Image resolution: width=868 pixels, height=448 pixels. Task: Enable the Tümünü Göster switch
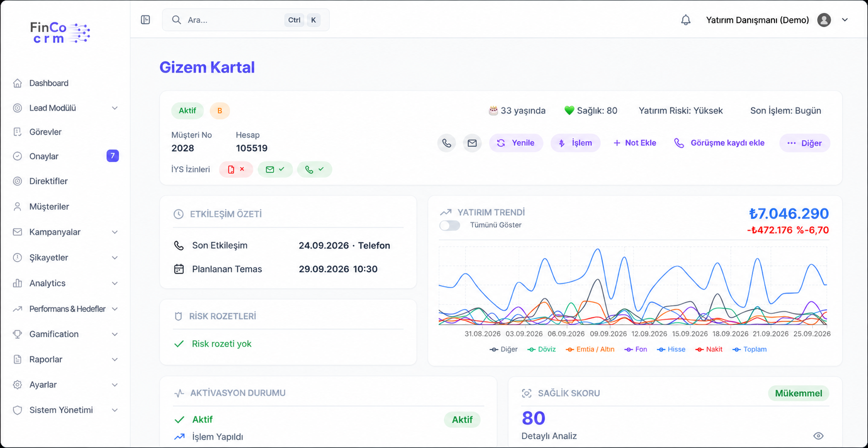(x=450, y=225)
